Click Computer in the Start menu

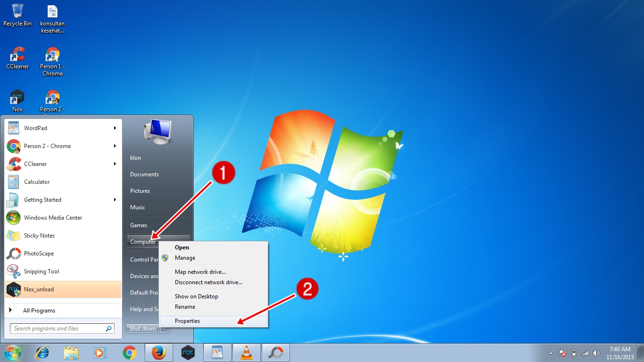pos(143,242)
